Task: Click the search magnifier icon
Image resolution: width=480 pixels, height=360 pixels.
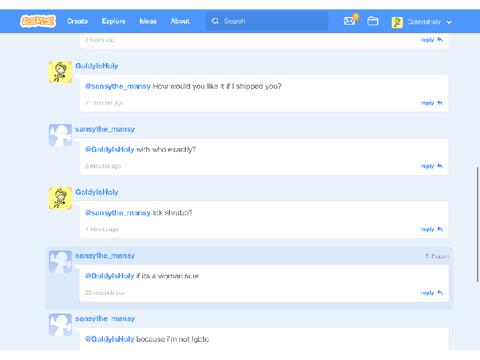Action: (x=215, y=21)
